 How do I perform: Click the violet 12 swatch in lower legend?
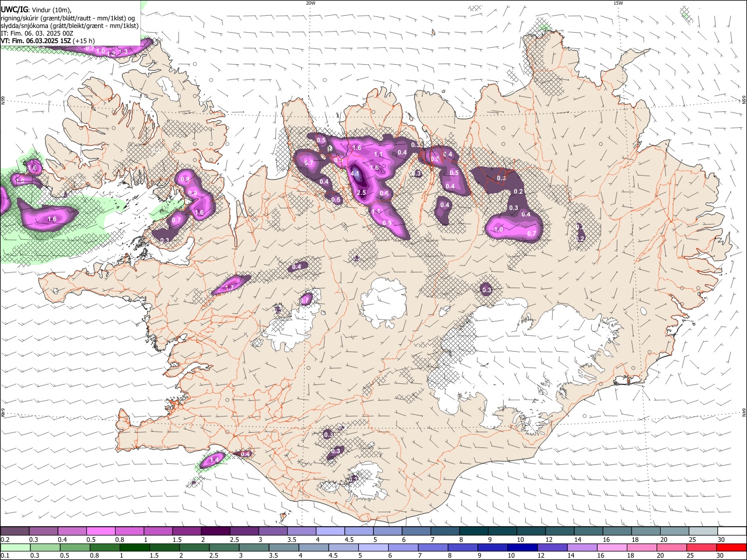pos(552,547)
